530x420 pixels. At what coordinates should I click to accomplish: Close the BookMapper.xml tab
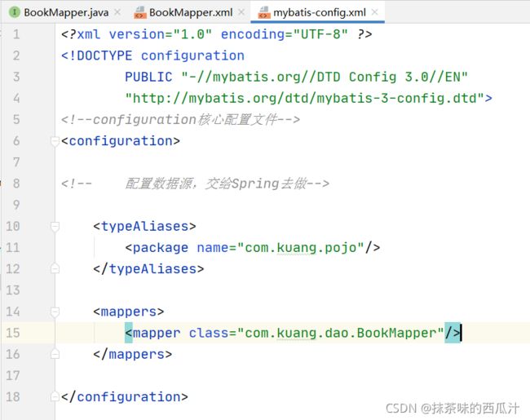coord(241,12)
